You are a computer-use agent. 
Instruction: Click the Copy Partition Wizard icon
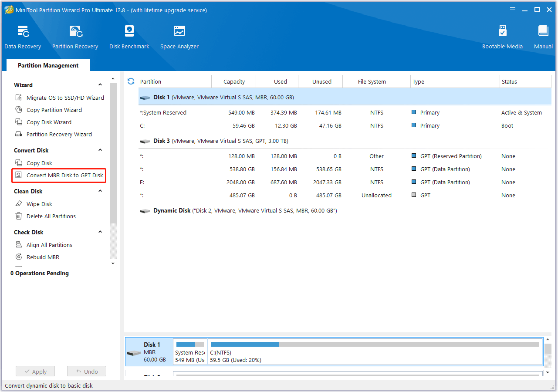19,110
